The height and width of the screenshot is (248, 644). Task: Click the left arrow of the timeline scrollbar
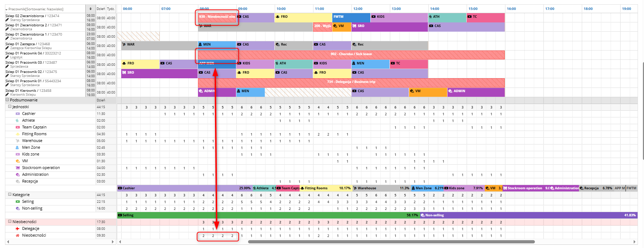pyautogui.click(x=120, y=242)
